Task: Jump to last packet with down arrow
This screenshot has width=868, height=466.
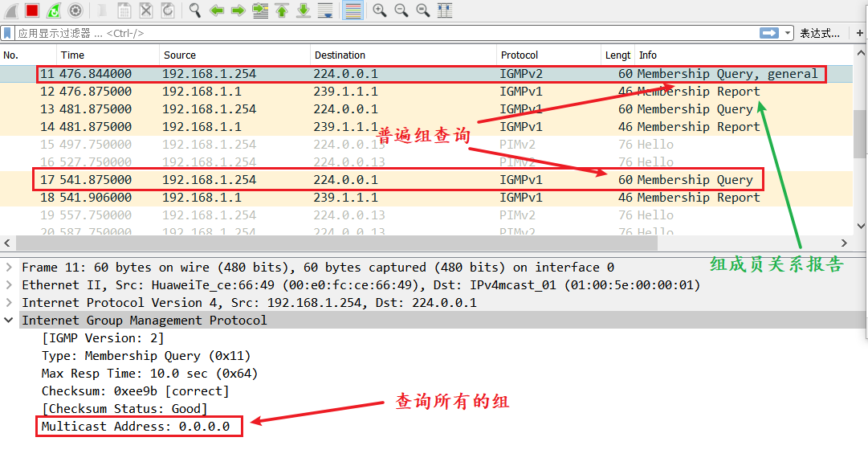Action: (x=304, y=10)
